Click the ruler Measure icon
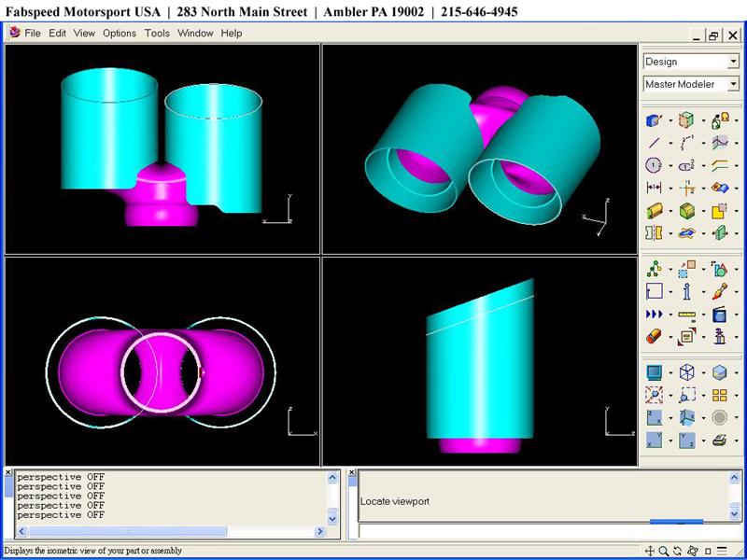 (x=687, y=315)
